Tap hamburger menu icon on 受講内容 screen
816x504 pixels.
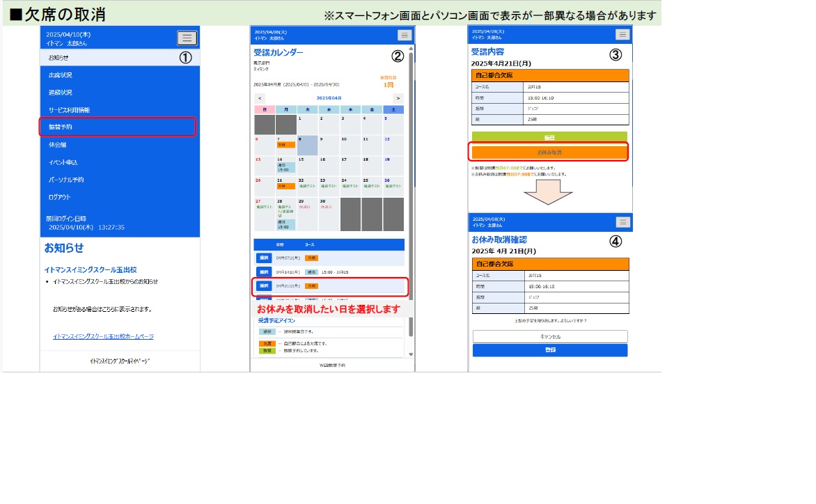click(x=622, y=34)
